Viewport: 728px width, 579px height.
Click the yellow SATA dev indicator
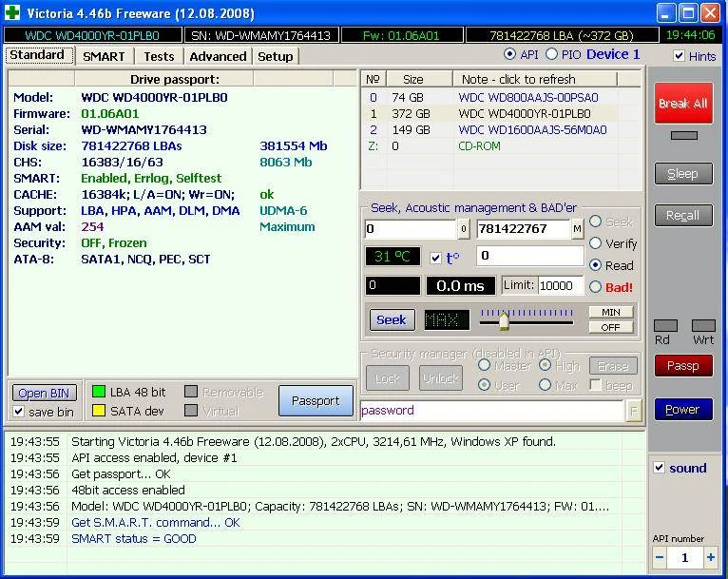tap(98, 411)
